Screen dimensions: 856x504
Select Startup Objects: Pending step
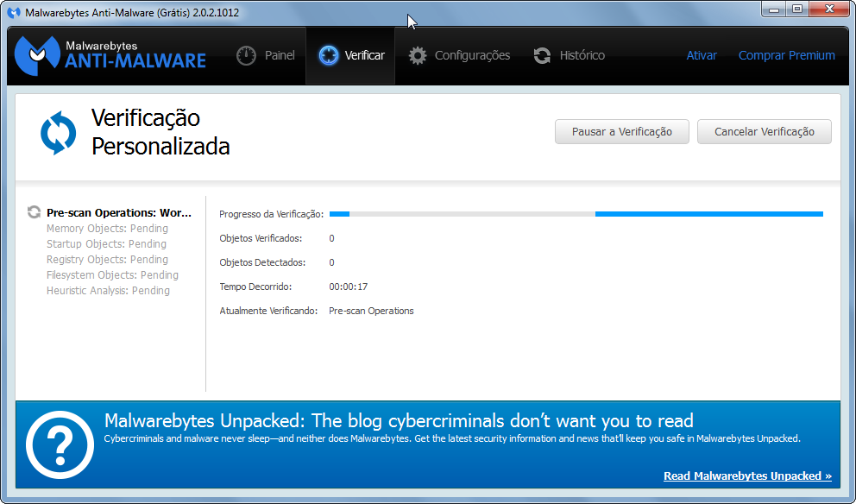point(106,243)
